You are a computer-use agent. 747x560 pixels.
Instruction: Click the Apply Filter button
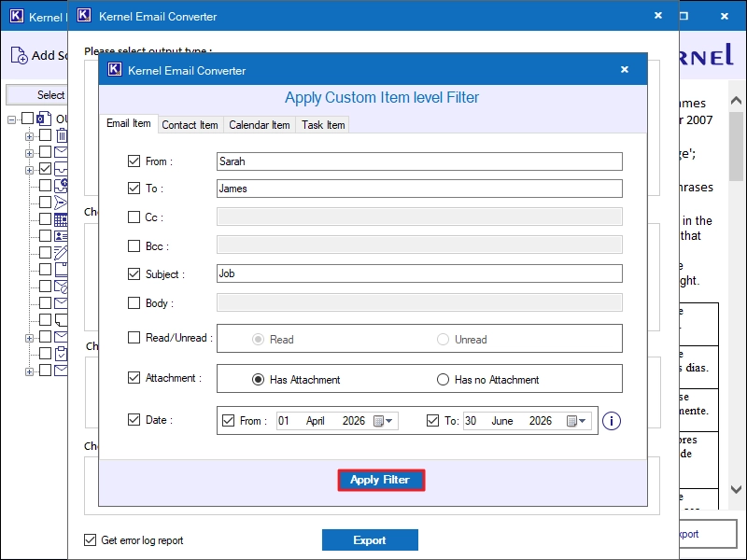coord(381,480)
